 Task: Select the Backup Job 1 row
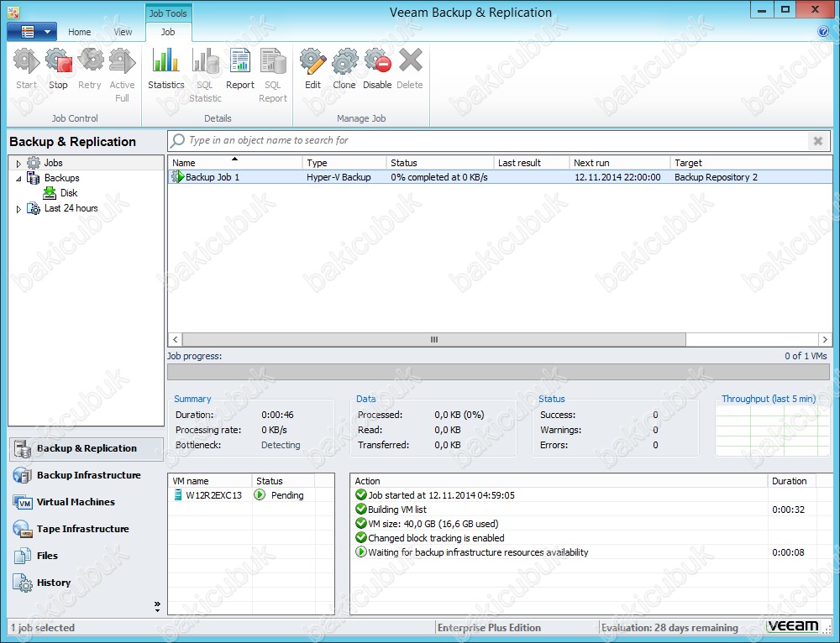(x=500, y=177)
